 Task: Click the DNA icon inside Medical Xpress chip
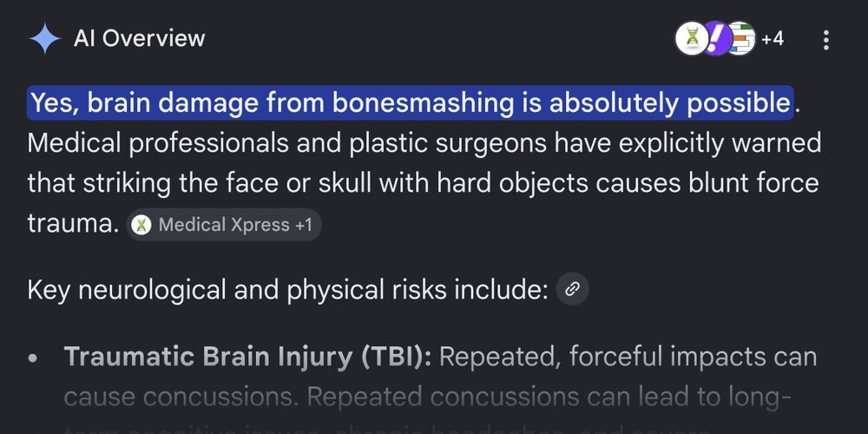click(141, 225)
